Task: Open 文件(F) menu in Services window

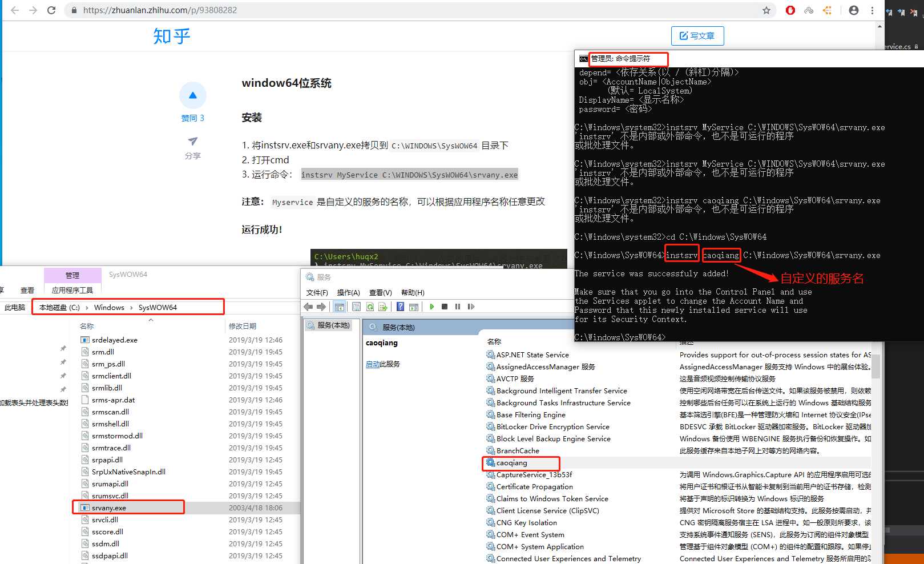Action: [317, 292]
